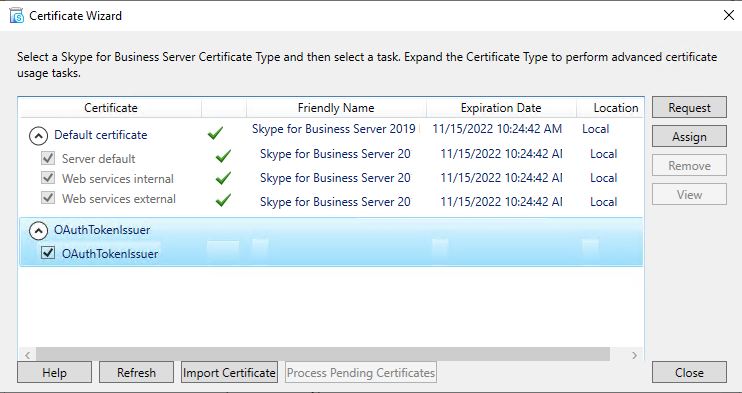
Task: Toggle the OAuthTokenIssuer checkbox
Action: (x=48, y=252)
